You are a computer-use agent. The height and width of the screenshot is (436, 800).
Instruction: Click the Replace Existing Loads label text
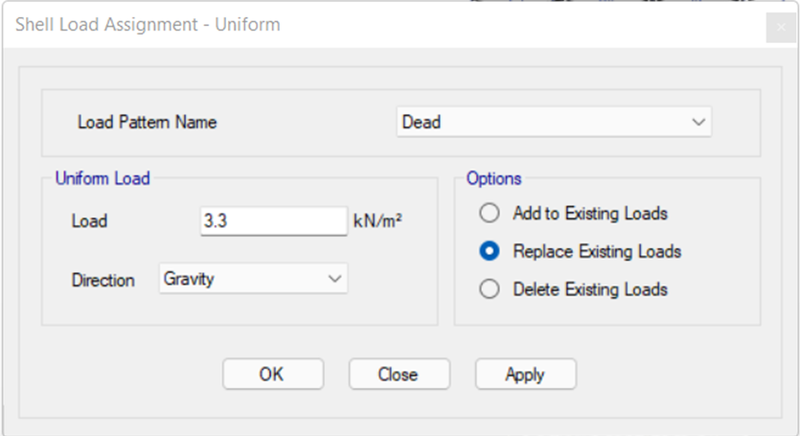pyautogui.click(x=597, y=251)
